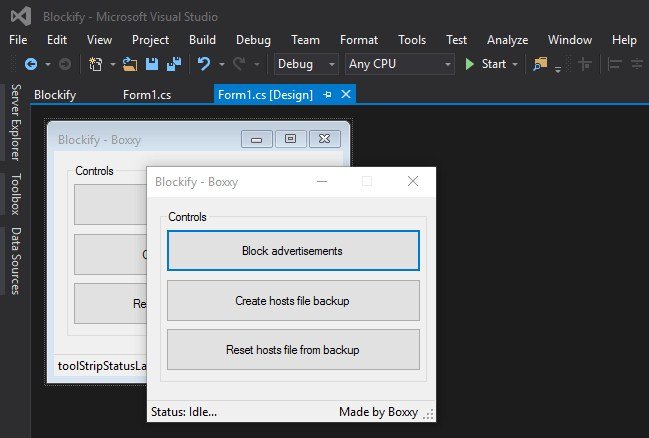The image size is (649, 438).
Task: Click the Save floppy disk icon
Action: pyautogui.click(x=152, y=64)
